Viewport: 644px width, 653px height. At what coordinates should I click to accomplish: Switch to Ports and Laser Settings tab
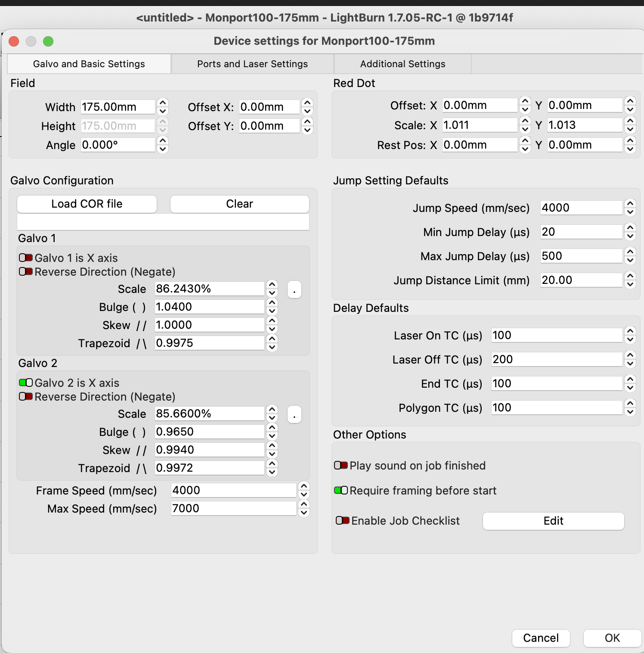(x=253, y=64)
